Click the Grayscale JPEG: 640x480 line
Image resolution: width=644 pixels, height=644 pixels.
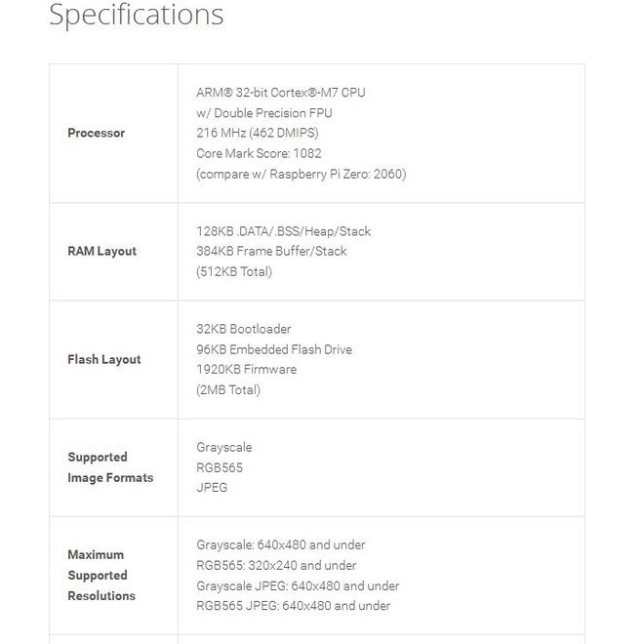tap(298, 585)
